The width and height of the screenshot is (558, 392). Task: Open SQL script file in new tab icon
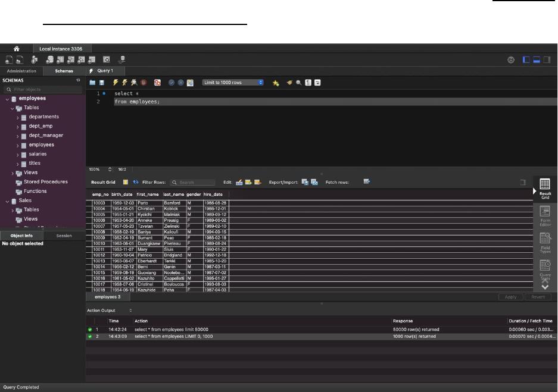(20, 59)
